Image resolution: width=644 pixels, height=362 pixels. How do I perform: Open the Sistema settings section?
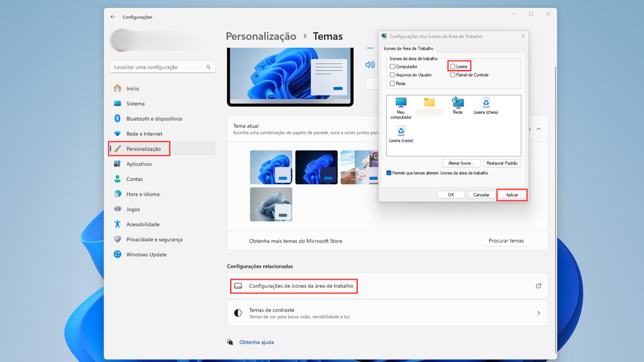[163, 104]
